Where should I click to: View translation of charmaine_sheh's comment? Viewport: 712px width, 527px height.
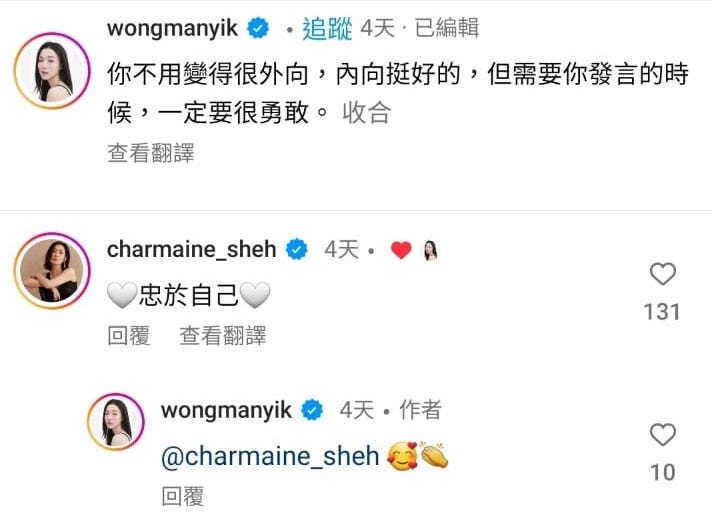pos(222,336)
